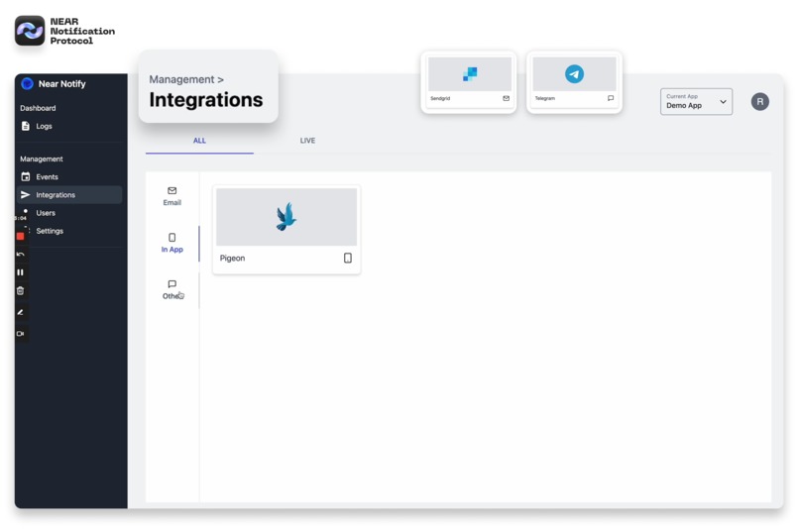Select the pen annotation tool

pyautogui.click(x=21, y=312)
